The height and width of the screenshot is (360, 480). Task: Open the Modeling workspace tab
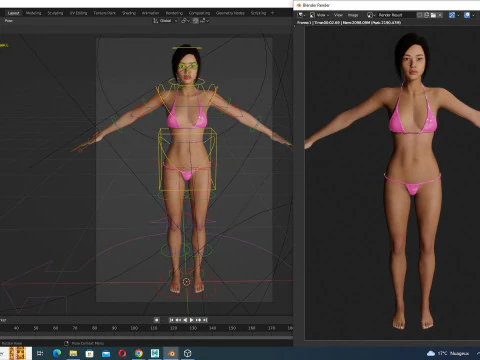[33, 13]
